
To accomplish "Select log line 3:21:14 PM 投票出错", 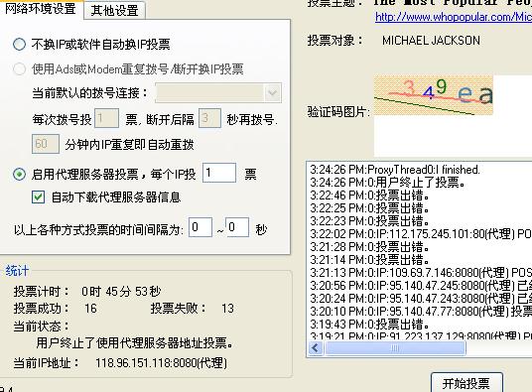I will tap(370, 260).
